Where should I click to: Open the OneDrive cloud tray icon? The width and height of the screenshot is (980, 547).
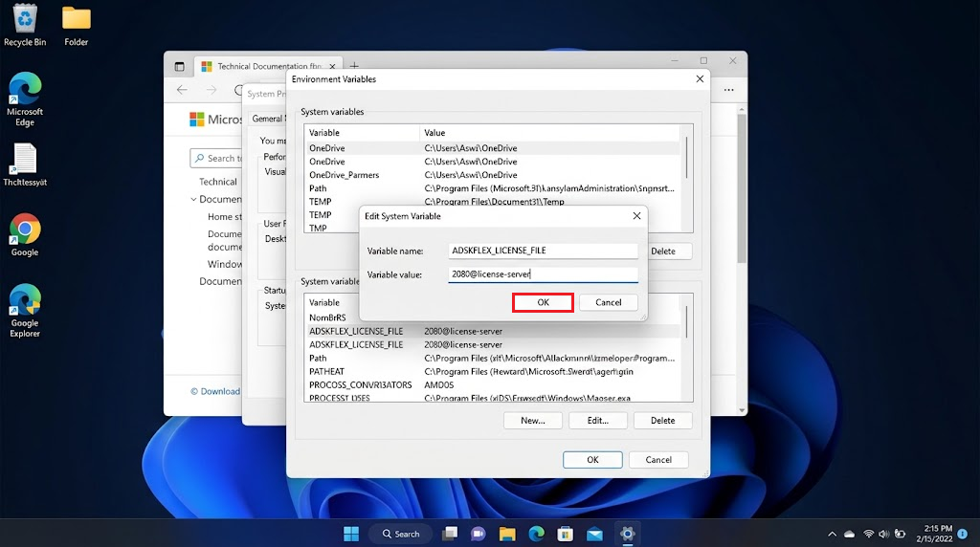pyautogui.click(x=850, y=534)
